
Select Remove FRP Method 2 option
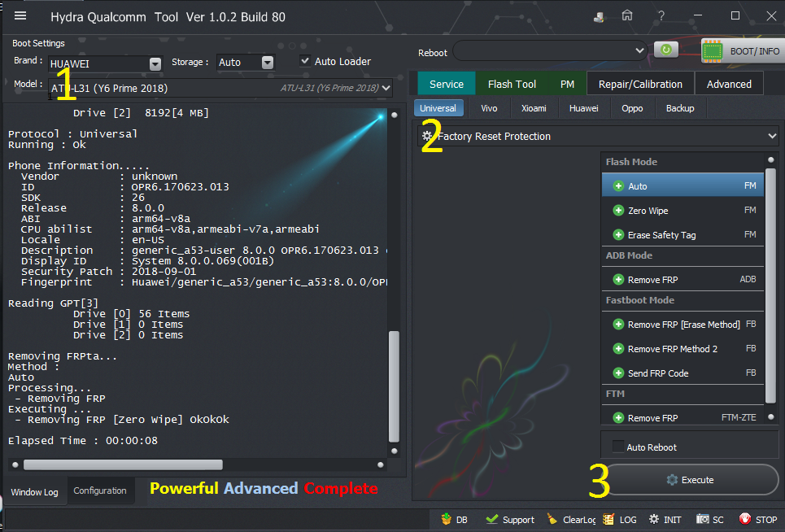(x=683, y=349)
